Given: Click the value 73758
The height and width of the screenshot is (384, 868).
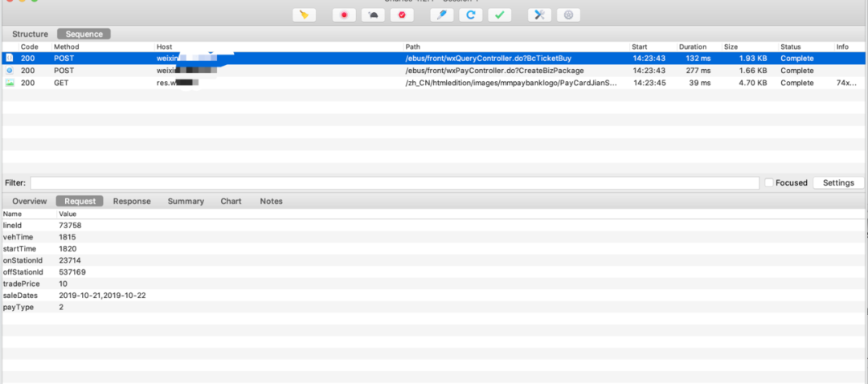Looking at the screenshot, I should (70, 225).
